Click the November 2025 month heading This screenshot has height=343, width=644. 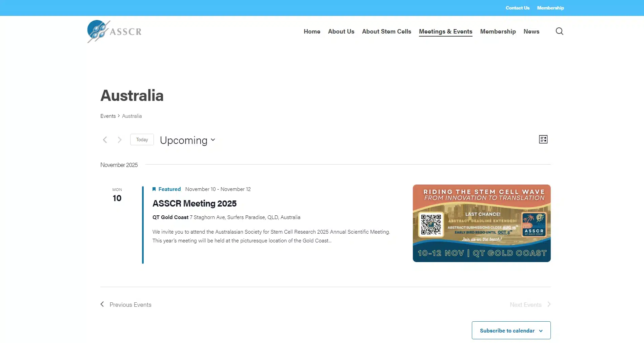pos(119,165)
